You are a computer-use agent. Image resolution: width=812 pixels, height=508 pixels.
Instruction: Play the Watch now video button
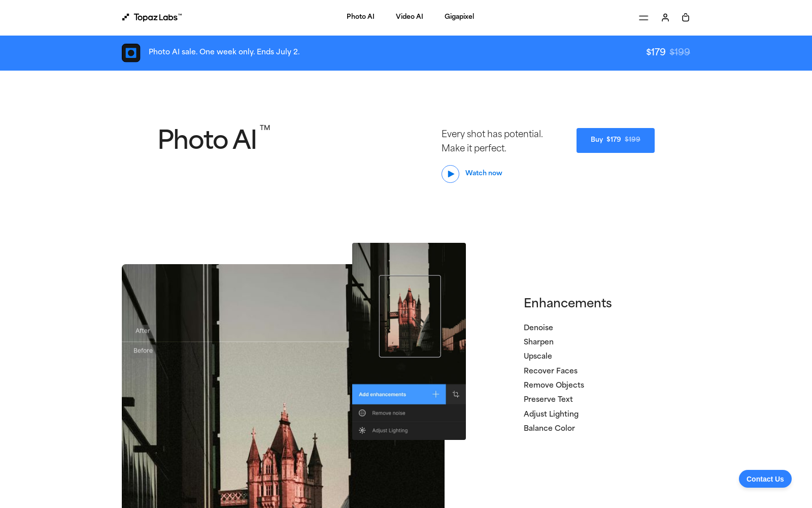pos(450,174)
